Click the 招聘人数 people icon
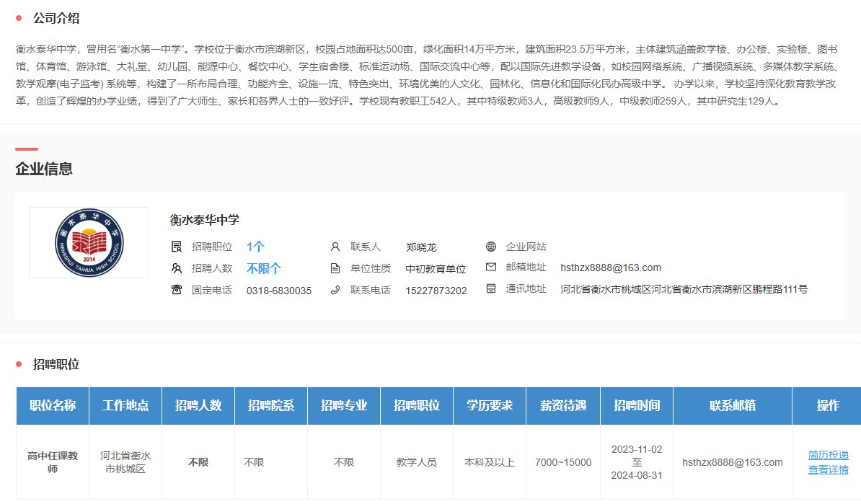Viewport: 861px width, 504px height. point(177,268)
